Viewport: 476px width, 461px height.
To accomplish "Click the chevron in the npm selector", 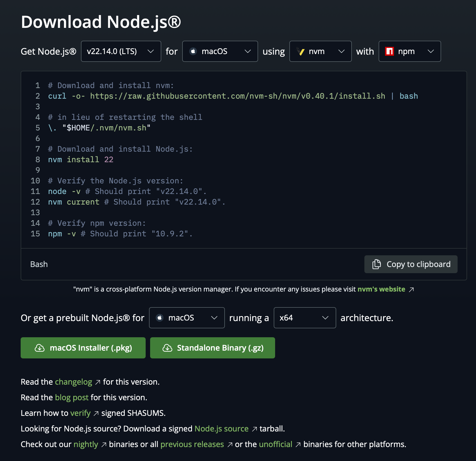I will coord(431,51).
